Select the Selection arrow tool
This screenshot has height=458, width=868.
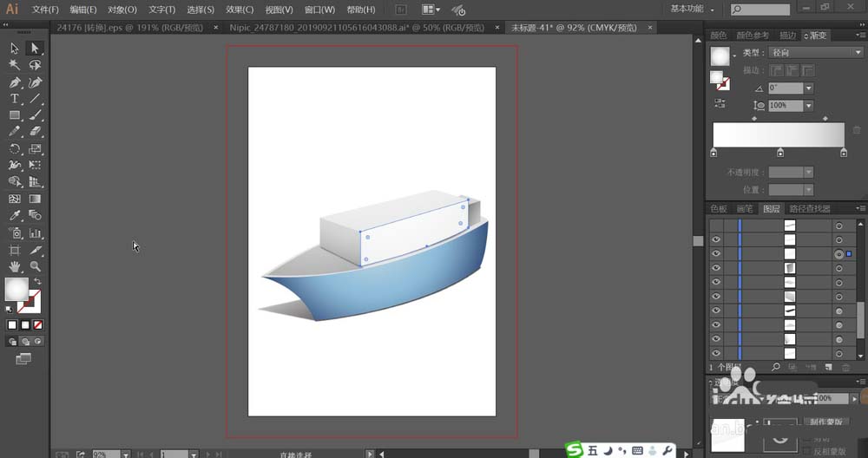tap(15, 48)
